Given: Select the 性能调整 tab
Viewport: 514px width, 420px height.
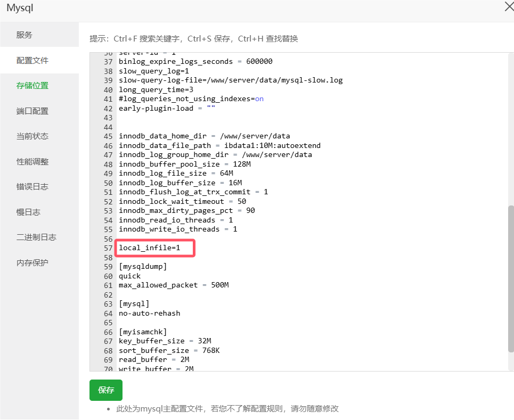Looking at the screenshot, I should (x=32, y=162).
